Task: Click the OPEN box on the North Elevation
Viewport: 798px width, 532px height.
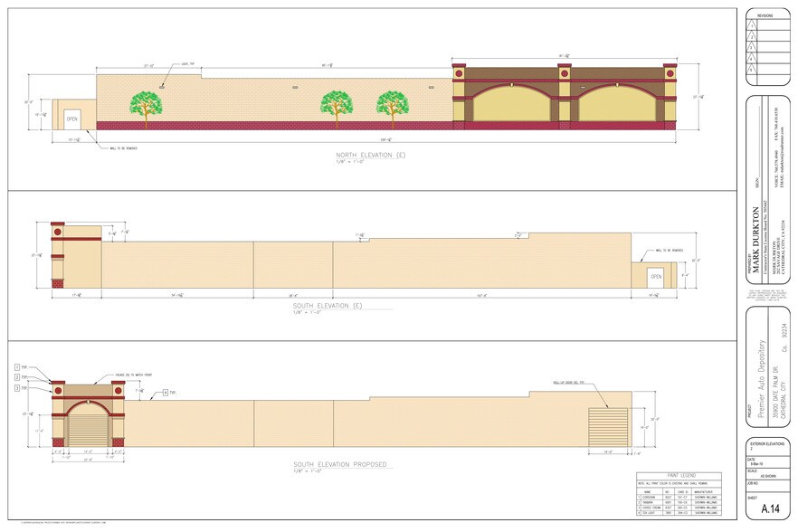Action: [x=71, y=119]
